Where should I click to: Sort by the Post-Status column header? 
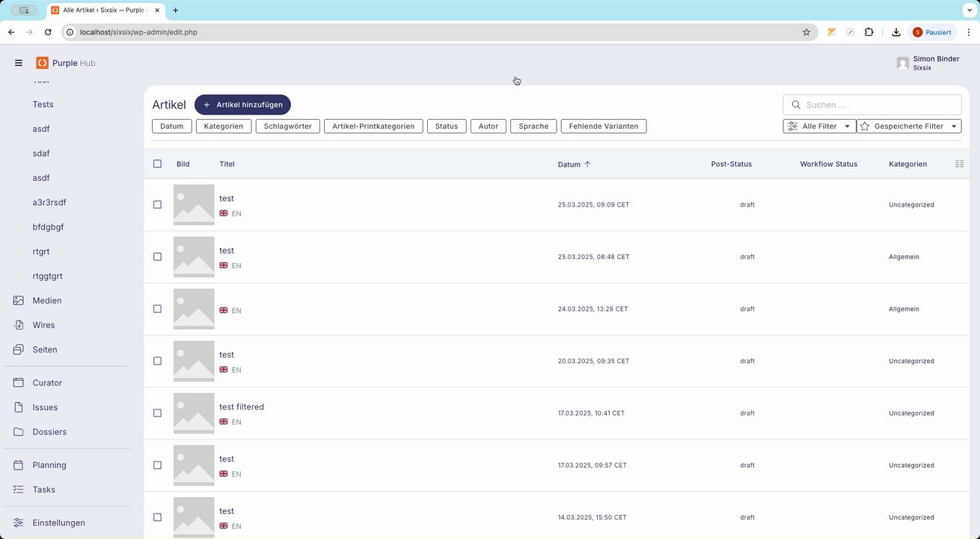732,164
